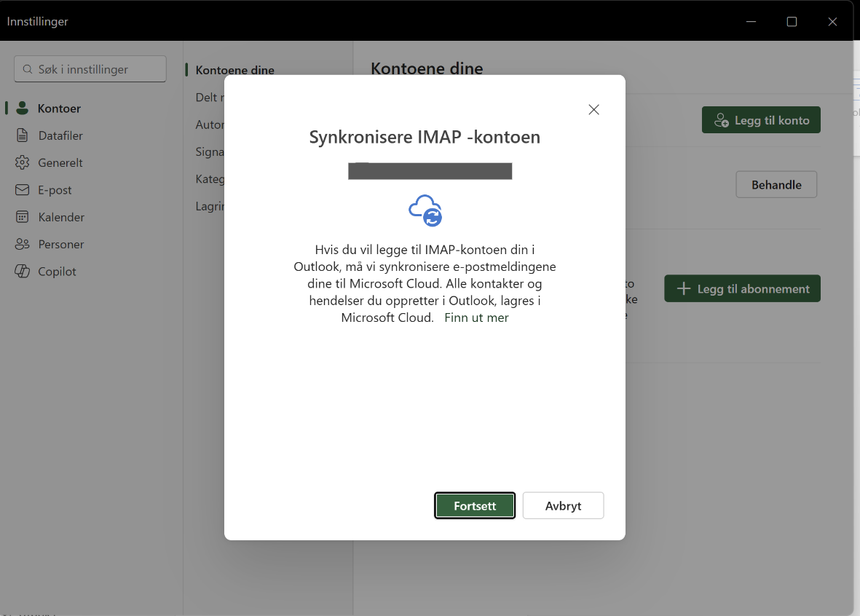Click the Fortsett button in the dialog
The width and height of the screenshot is (860, 616).
(x=475, y=505)
